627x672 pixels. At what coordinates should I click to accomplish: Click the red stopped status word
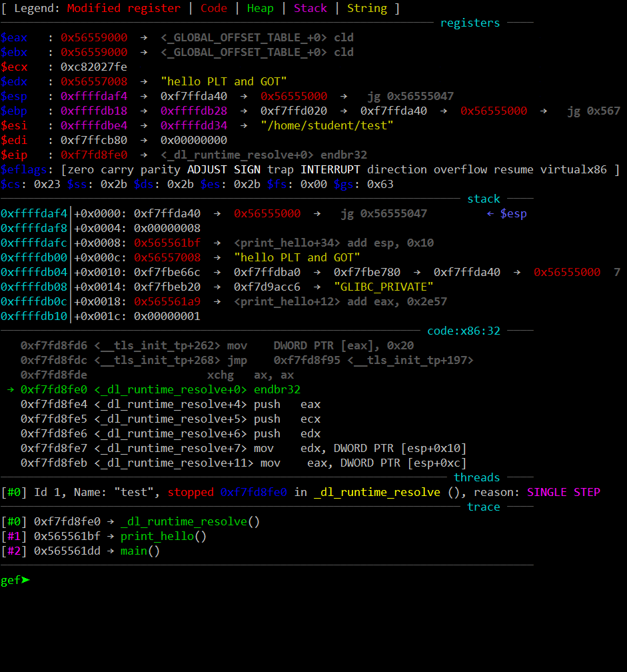[191, 492]
